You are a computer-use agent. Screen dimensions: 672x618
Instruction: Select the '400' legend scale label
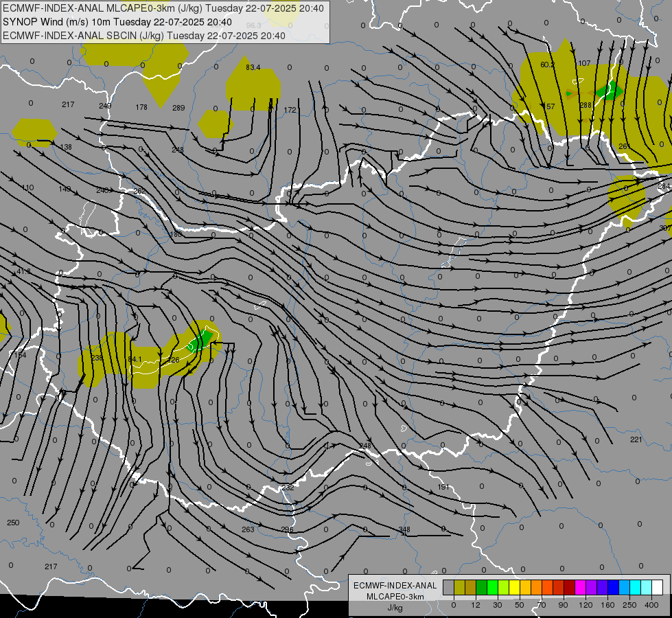[x=651, y=605]
